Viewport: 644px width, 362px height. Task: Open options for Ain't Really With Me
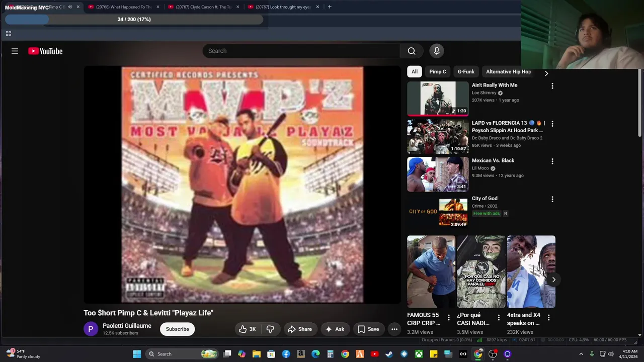point(552,86)
